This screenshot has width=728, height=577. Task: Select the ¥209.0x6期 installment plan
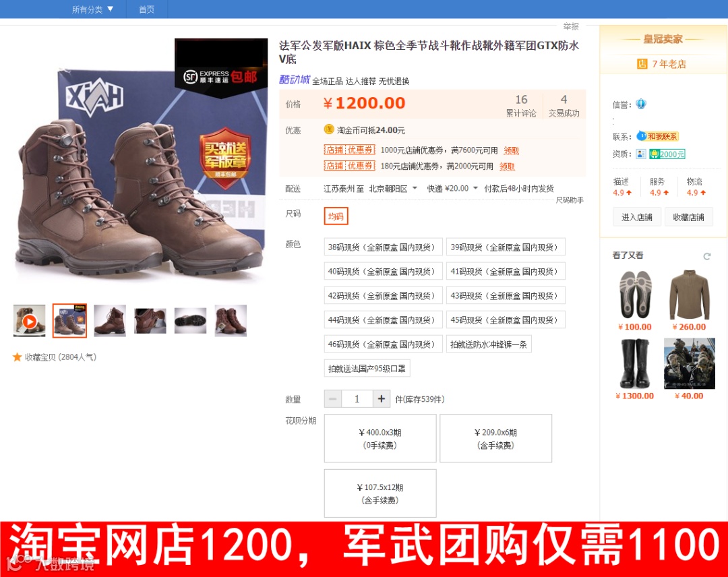coord(496,438)
